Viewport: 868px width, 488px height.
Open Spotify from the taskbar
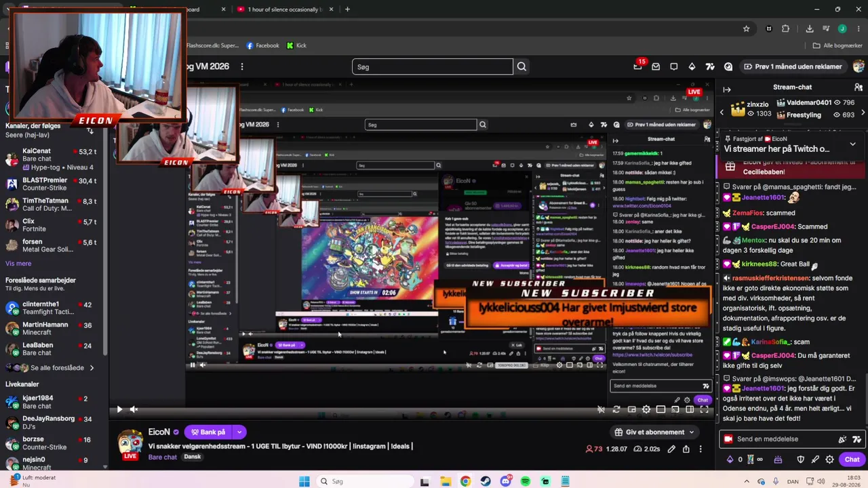(x=526, y=482)
